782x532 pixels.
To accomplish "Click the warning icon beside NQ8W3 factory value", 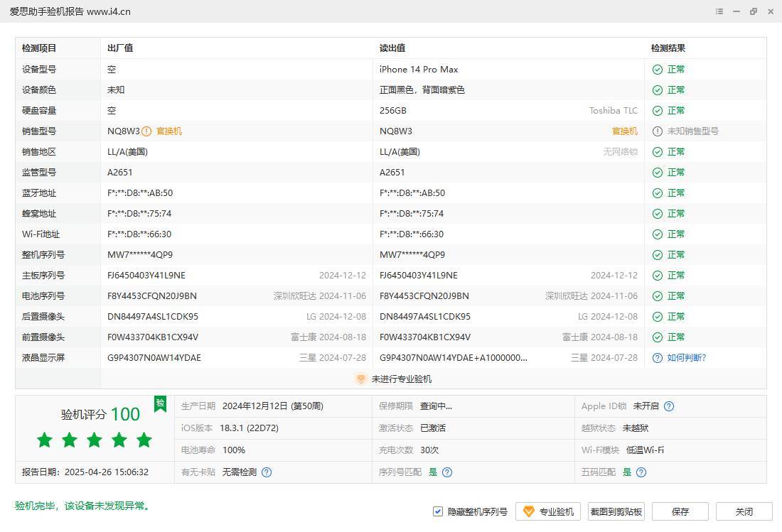I will 146,131.
